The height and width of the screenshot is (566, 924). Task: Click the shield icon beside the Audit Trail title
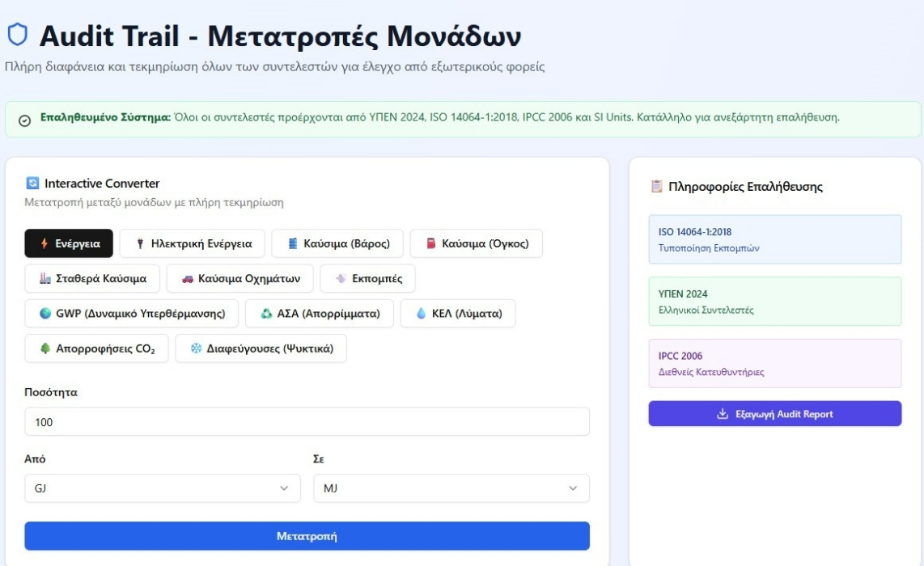(17, 34)
